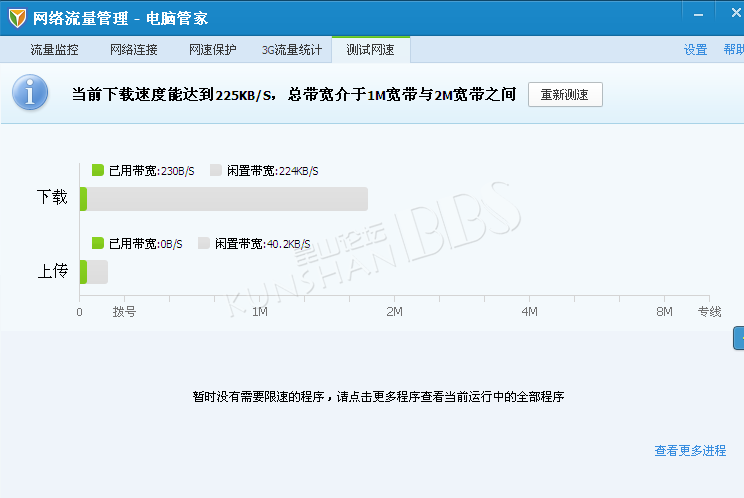Image resolution: width=744 pixels, height=498 pixels.
Task: Click the 闲置带宽:40.2KB/S text
Action: click(263, 244)
